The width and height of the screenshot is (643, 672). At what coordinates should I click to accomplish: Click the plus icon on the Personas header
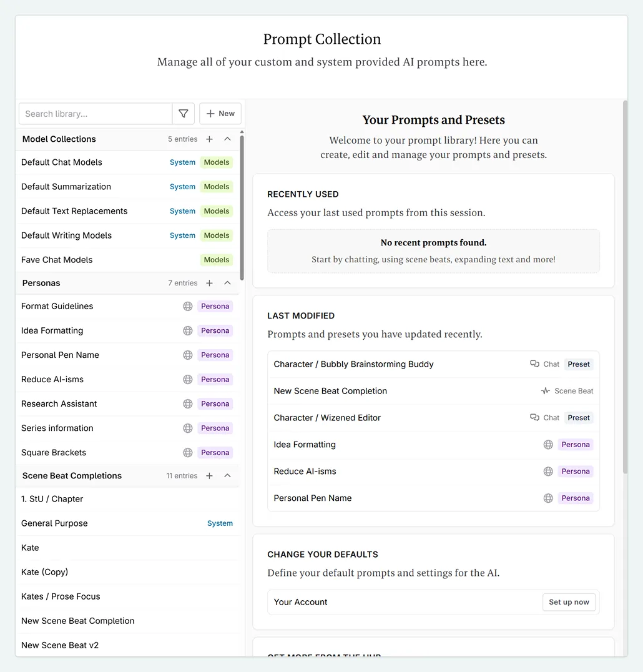point(209,283)
